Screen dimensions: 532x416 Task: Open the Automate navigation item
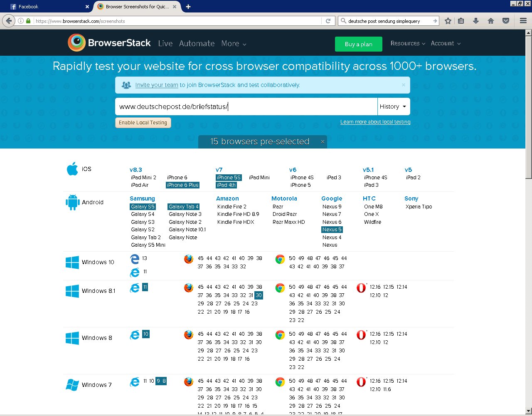coord(197,44)
